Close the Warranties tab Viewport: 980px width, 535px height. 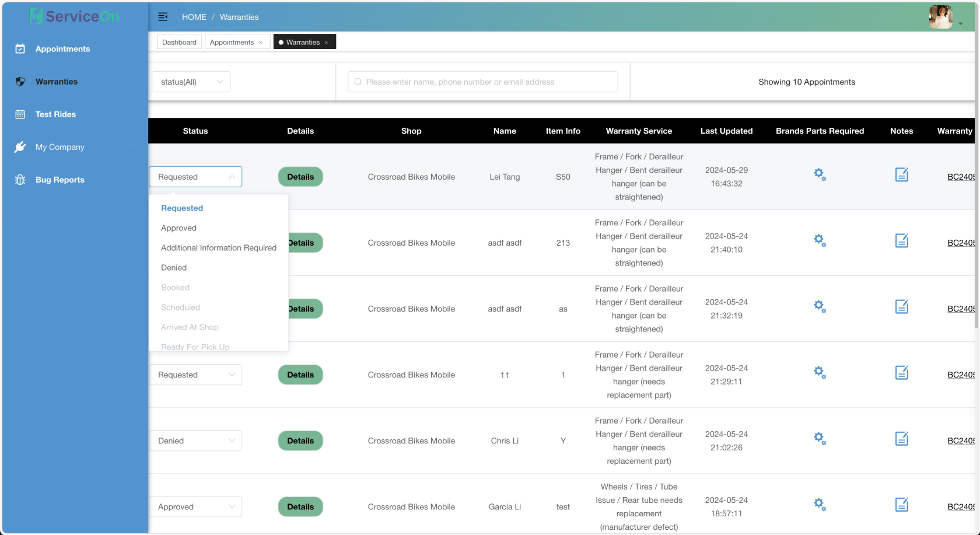click(327, 43)
